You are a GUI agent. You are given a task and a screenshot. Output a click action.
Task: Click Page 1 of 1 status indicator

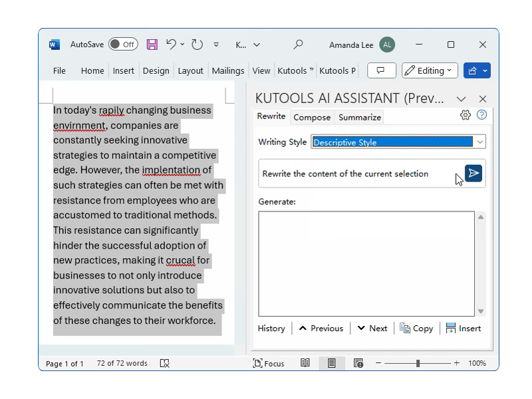[x=65, y=364]
